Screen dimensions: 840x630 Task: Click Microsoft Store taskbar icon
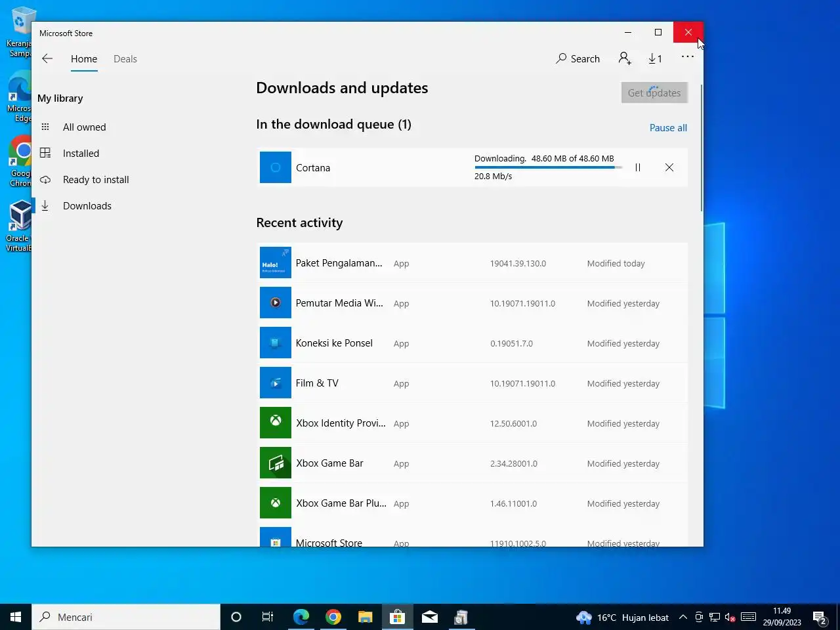pyautogui.click(x=397, y=617)
